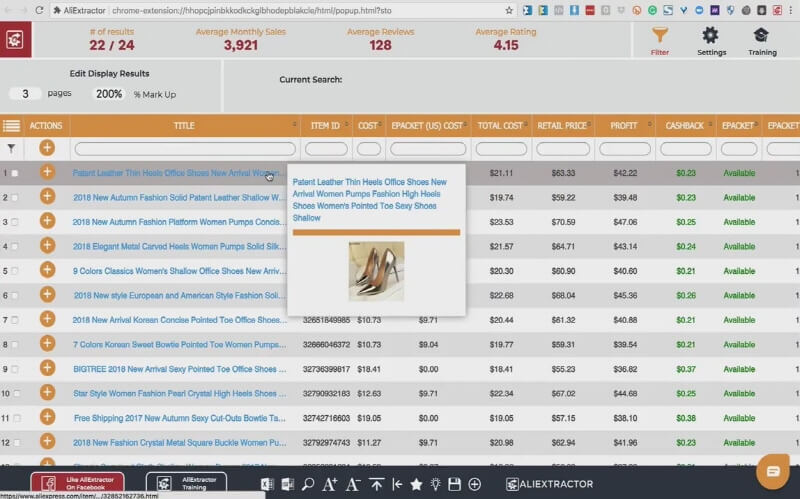Click the 200% Mark Up field
800x499 pixels.
point(109,94)
